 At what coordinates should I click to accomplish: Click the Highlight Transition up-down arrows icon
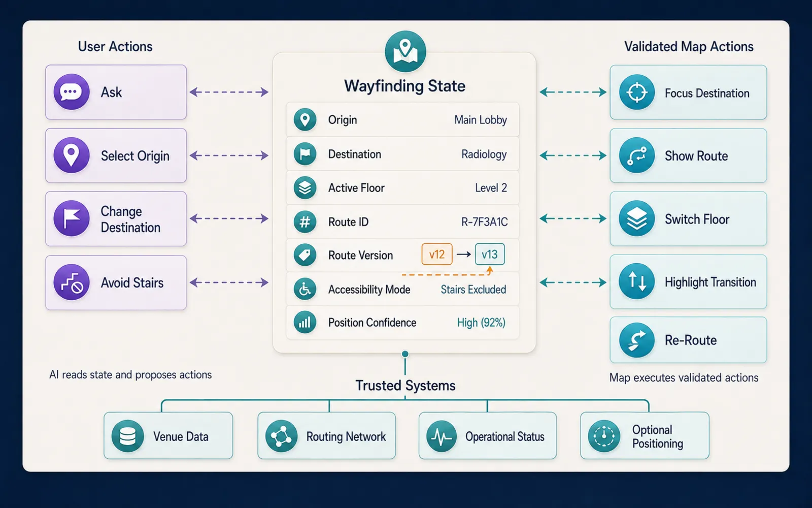pos(637,281)
